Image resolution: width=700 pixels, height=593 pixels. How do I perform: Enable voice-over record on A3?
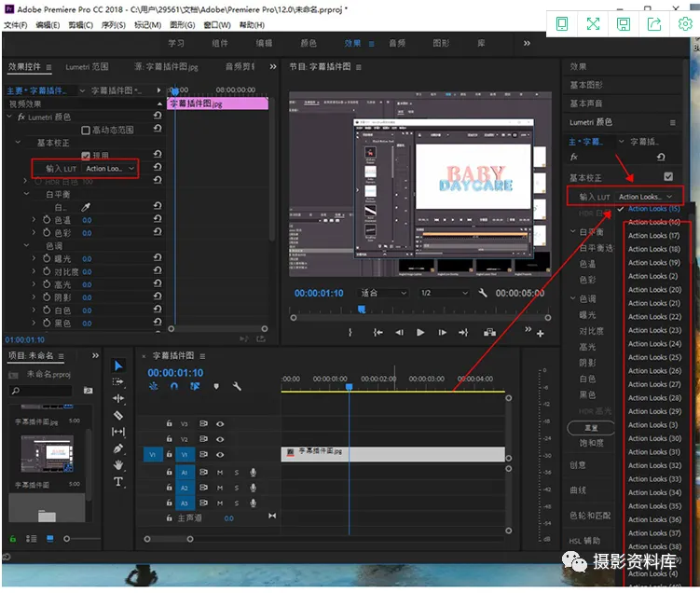tap(254, 503)
